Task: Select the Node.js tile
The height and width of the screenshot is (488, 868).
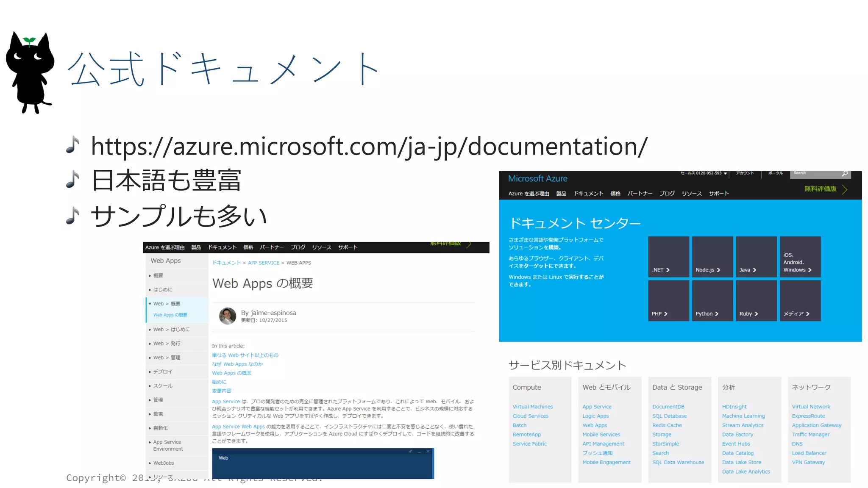Action: pos(712,257)
